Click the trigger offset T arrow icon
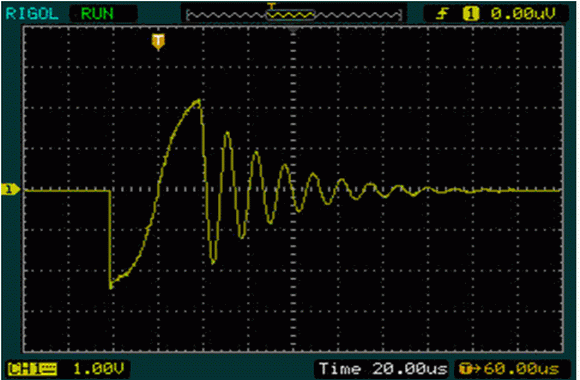 click(x=471, y=369)
